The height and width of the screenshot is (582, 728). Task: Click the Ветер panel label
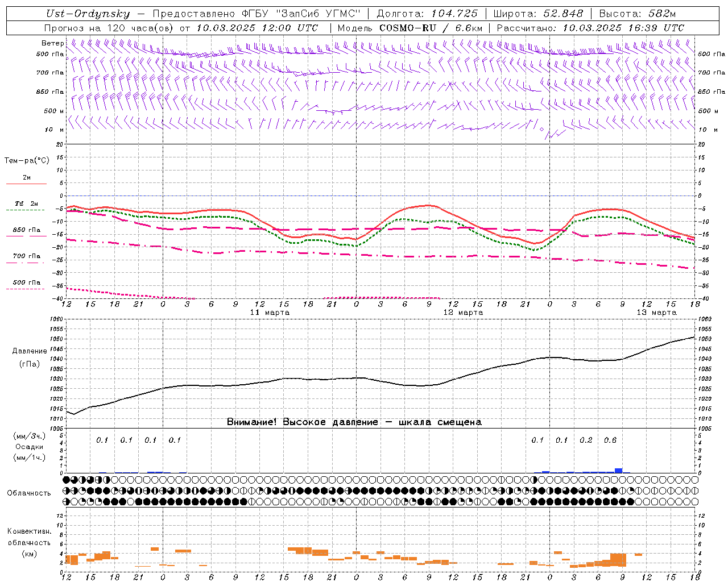(x=53, y=43)
